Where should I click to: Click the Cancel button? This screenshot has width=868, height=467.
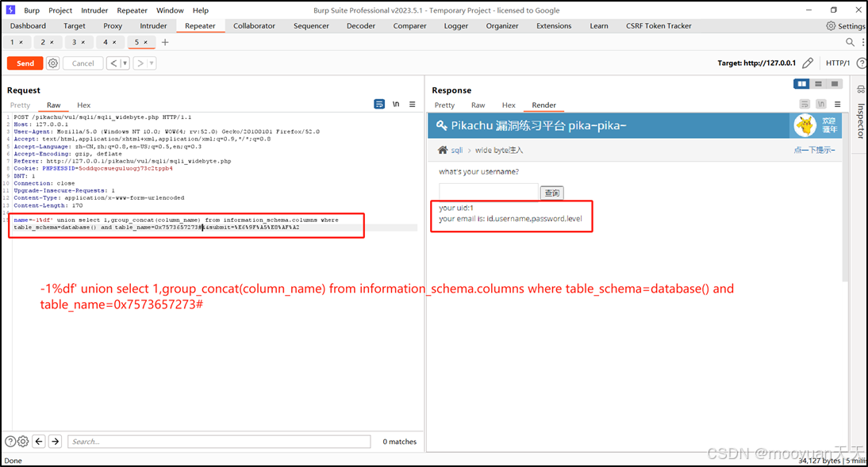point(83,63)
